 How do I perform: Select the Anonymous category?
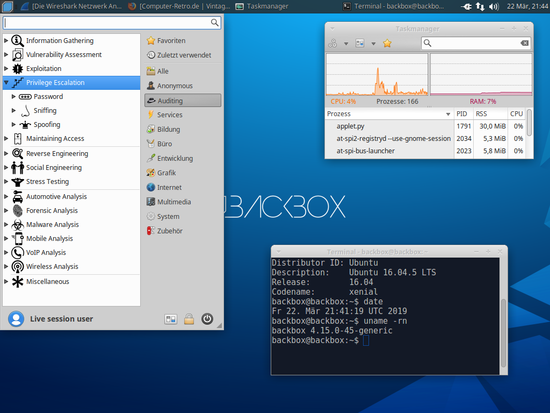183,86
